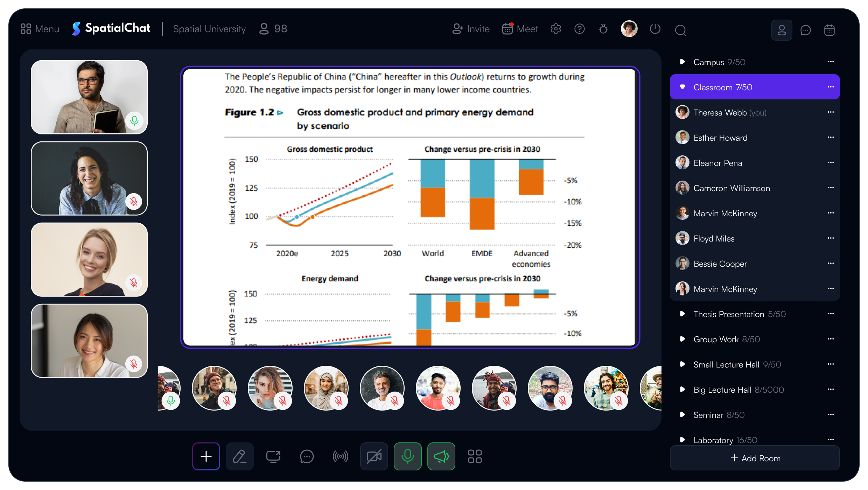Viewport: 868px width, 490px height.
Task: Open the chat panel icon at top right
Action: click(x=805, y=30)
